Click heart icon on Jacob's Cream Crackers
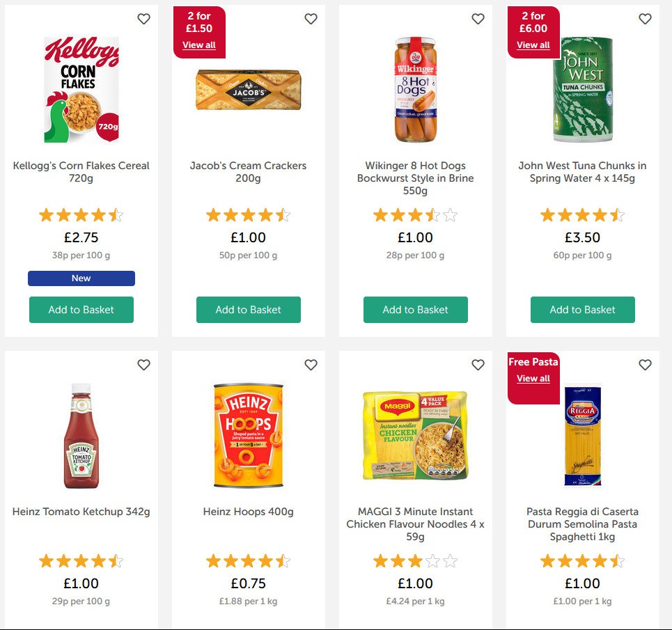This screenshot has width=672, height=630. (x=311, y=19)
